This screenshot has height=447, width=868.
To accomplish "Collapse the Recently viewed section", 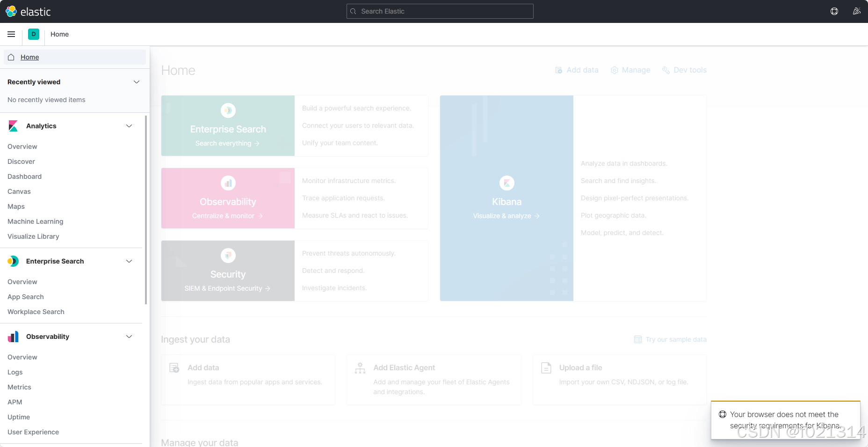I will tap(137, 82).
